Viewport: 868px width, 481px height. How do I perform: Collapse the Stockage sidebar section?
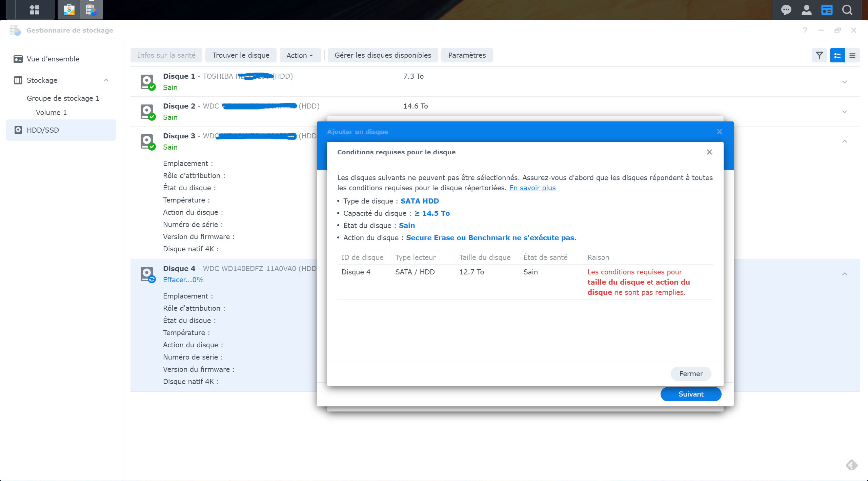(x=106, y=80)
